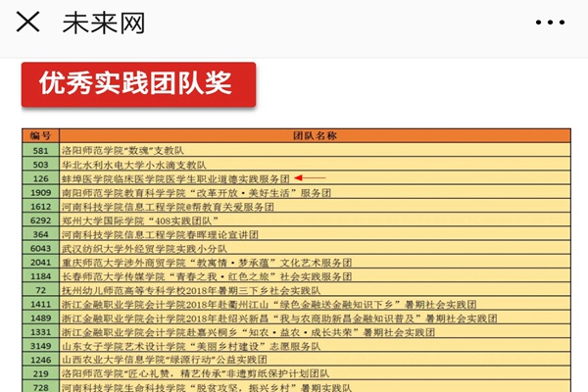Open the three-dots more options menu
This screenshot has height=392, width=588.
[557, 24]
